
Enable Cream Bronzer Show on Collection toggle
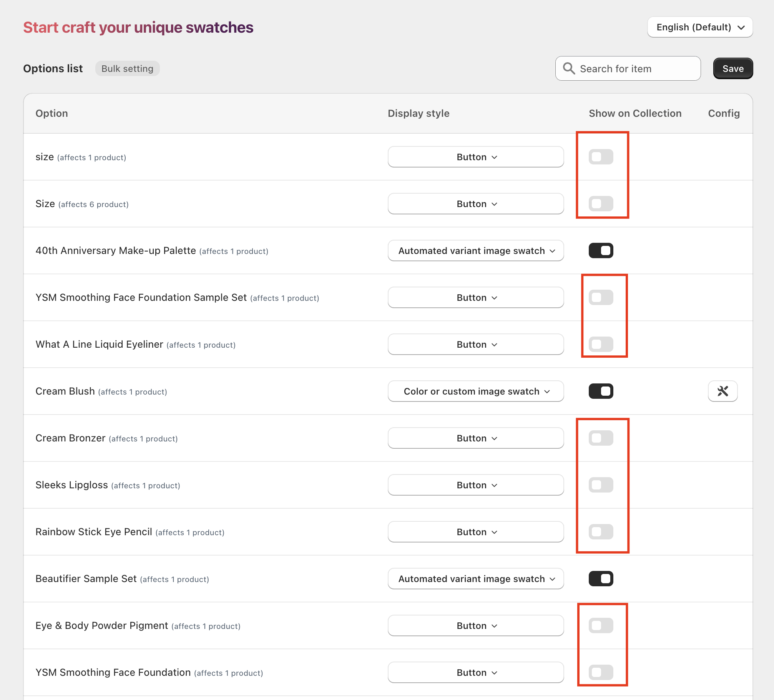point(601,438)
